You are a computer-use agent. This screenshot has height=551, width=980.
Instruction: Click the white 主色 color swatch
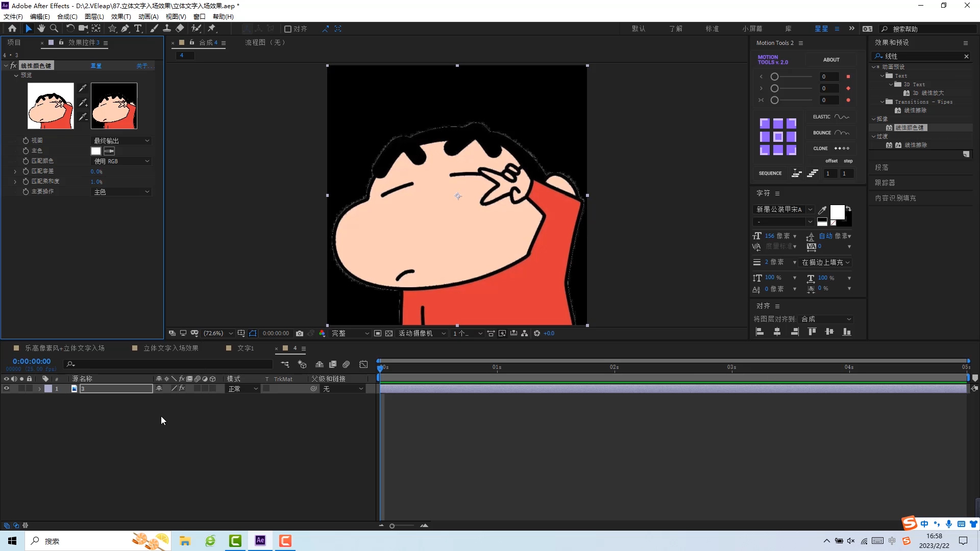tap(96, 151)
